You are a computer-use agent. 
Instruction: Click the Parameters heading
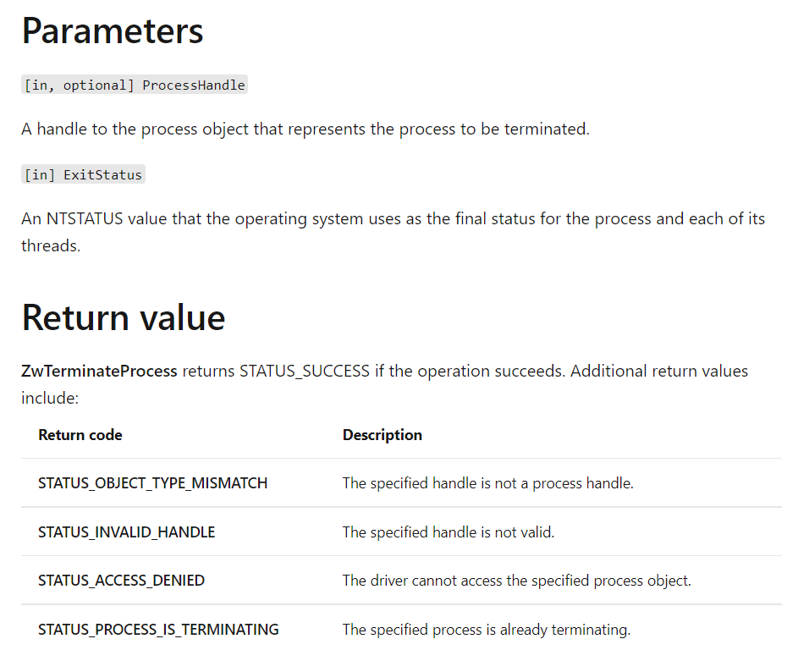click(113, 31)
